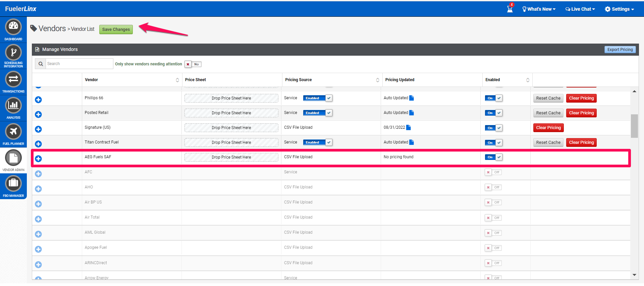Toggle Only show vendors needing attention
Image resolution: width=644 pixels, height=286 pixels.
coord(193,64)
